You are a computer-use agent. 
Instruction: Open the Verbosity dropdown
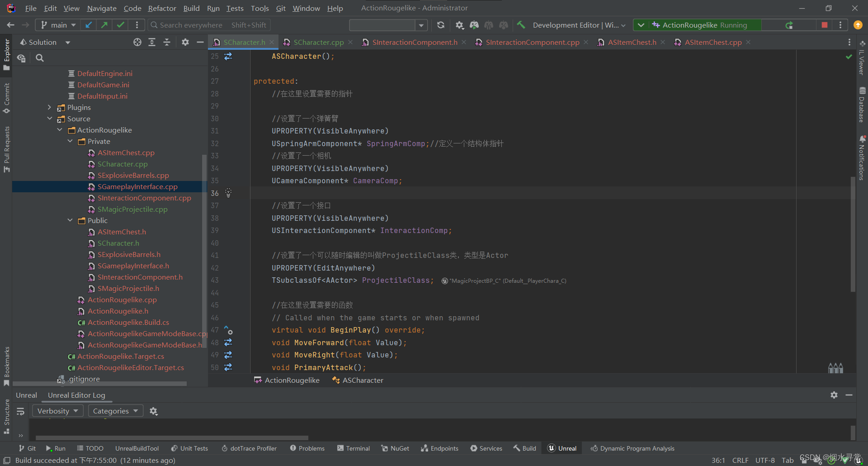[57, 411]
